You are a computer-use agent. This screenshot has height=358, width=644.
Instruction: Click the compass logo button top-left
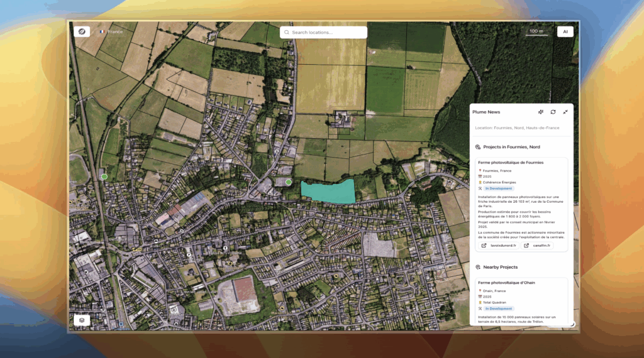pyautogui.click(x=82, y=31)
